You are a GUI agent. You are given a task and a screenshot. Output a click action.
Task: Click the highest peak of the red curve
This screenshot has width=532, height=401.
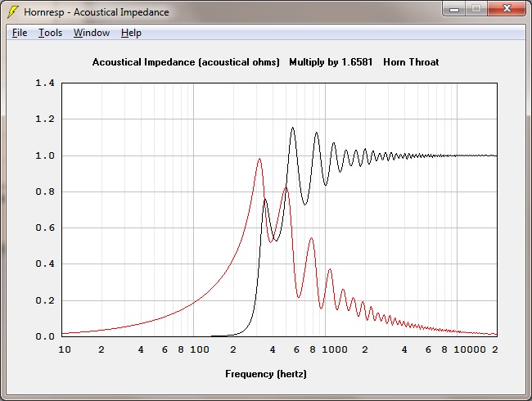pos(259,159)
